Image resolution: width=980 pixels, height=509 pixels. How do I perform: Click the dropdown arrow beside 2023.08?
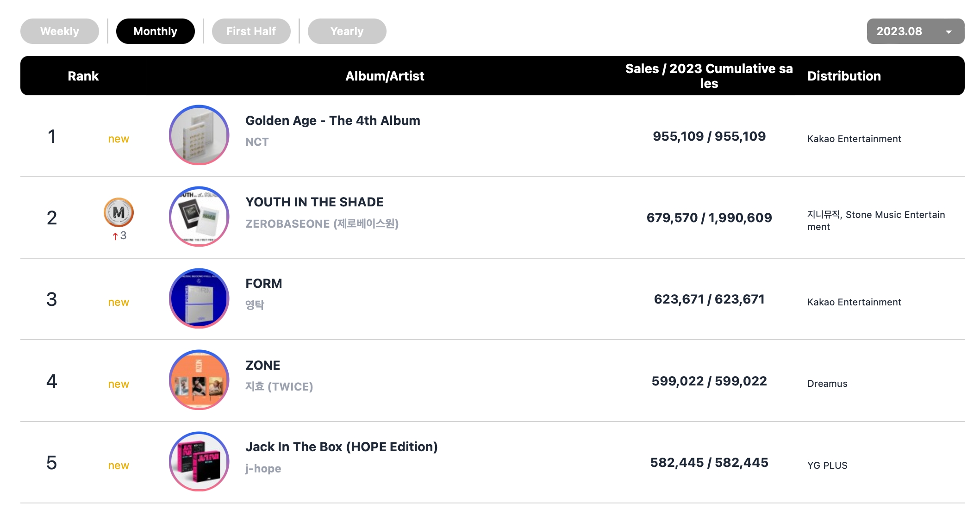tap(949, 32)
